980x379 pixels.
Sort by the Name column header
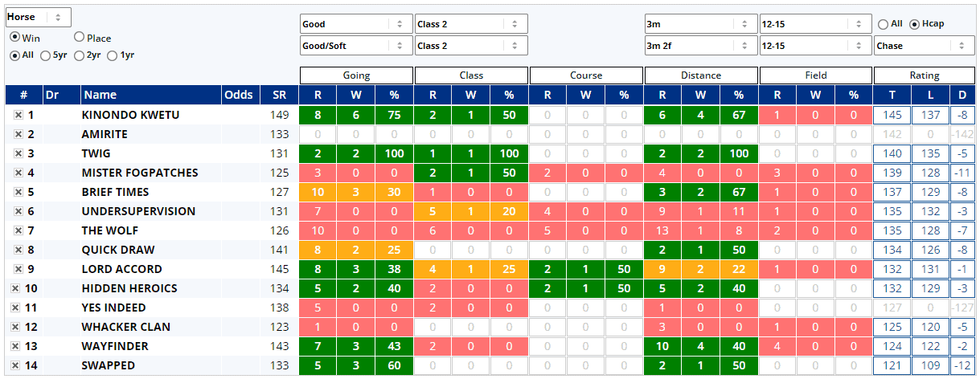click(x=150, y=96)
